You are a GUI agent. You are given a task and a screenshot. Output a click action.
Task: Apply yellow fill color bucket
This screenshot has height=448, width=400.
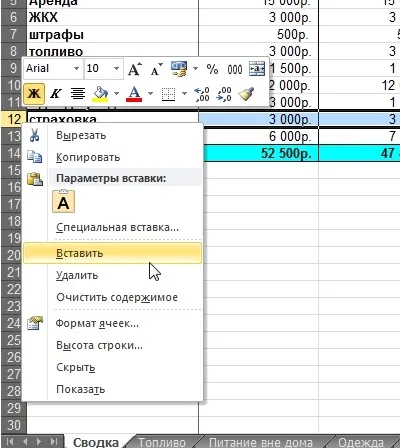[x=101, y=93]
